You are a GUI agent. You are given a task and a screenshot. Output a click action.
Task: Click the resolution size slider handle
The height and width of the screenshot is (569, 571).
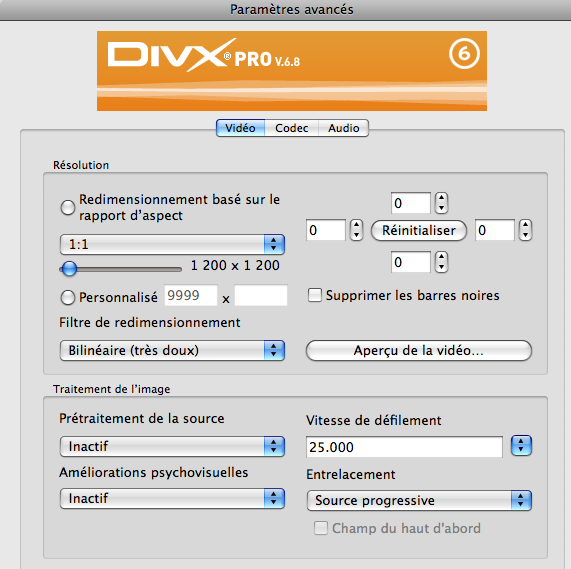click(69, 269)
